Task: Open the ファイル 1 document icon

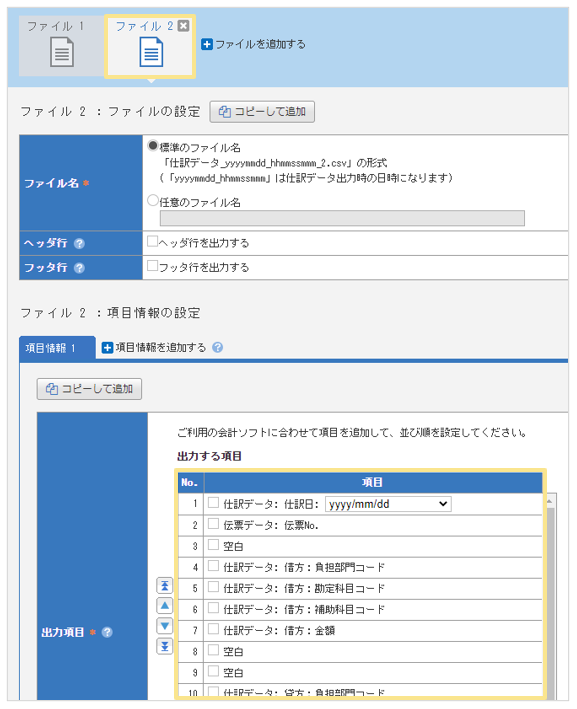Action: (62, 52)
